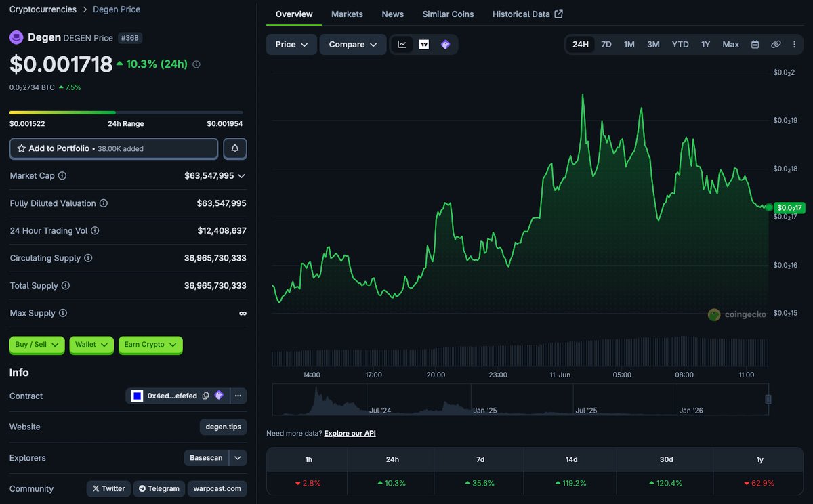The width and height of the screenshot is (813, 504).
Task: Open degen.tips website link
Action: (x=224, y=427)
